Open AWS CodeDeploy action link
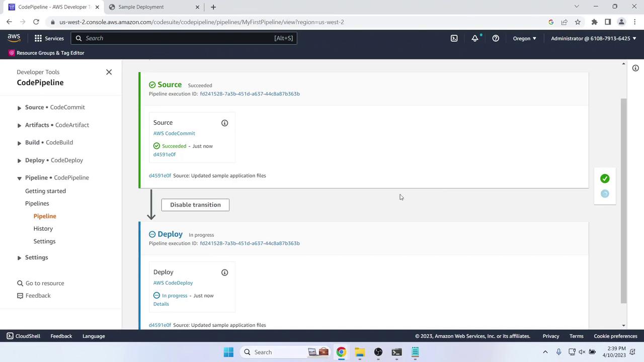644x362 pixels. click(173, 283)
